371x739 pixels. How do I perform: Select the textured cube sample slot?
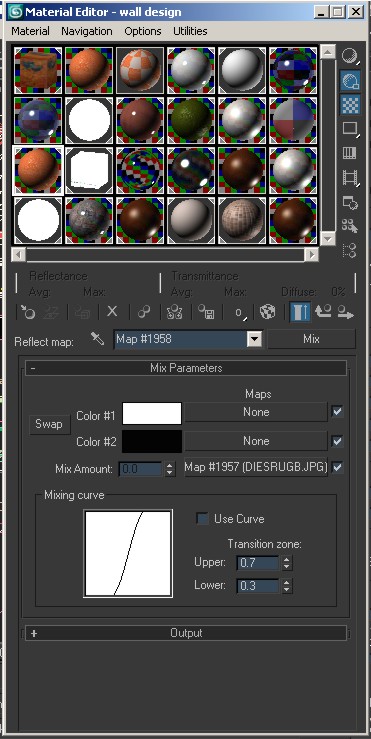pos(38,70)
